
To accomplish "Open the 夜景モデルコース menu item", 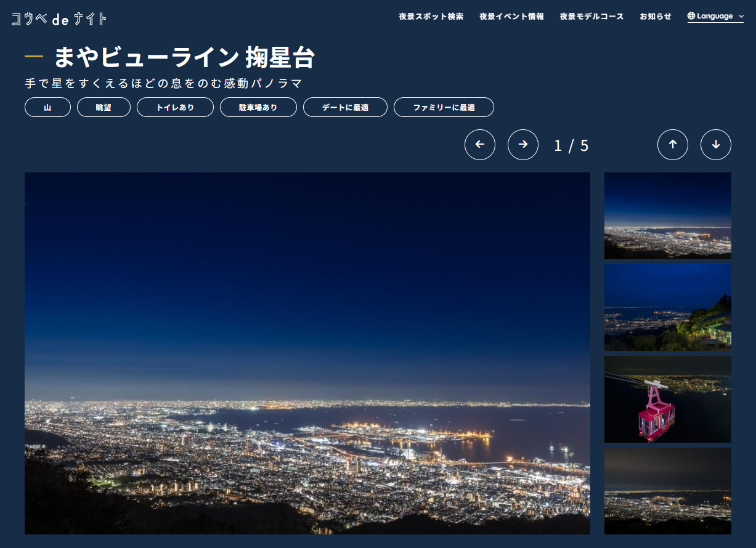I will click(x=591, y=17).
